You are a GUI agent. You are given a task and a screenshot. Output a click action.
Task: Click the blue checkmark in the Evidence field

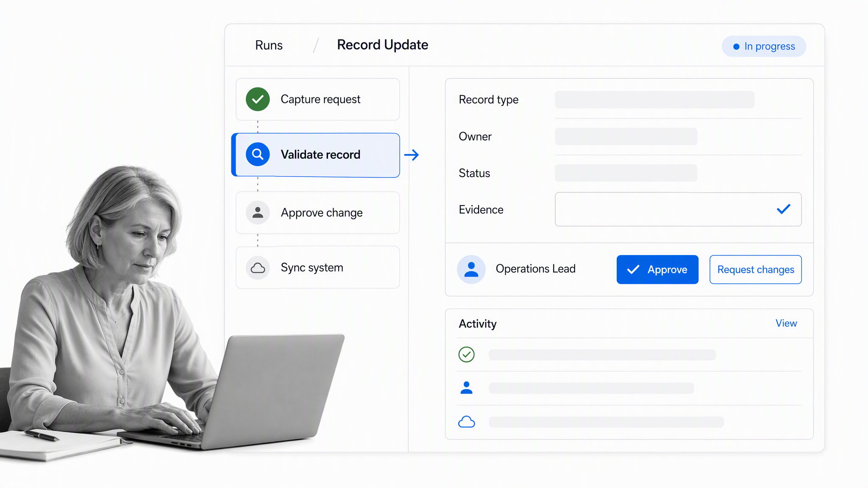pos(784,209)
